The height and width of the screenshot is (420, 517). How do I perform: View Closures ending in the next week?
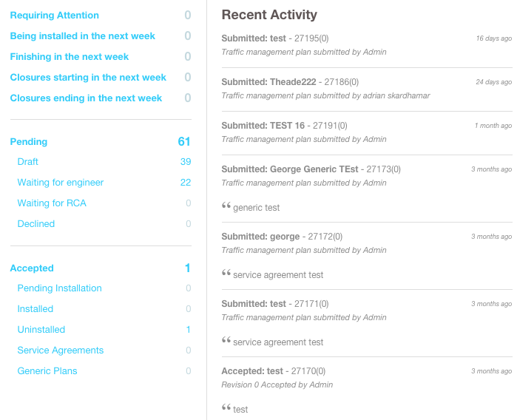click(x=86, y=98)
